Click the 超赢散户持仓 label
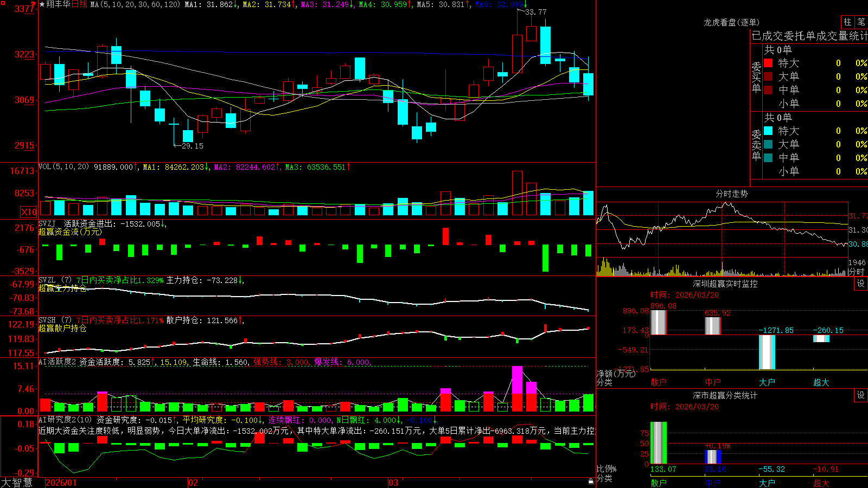This screenshot has height=488, width=868. tap(62, 329)
